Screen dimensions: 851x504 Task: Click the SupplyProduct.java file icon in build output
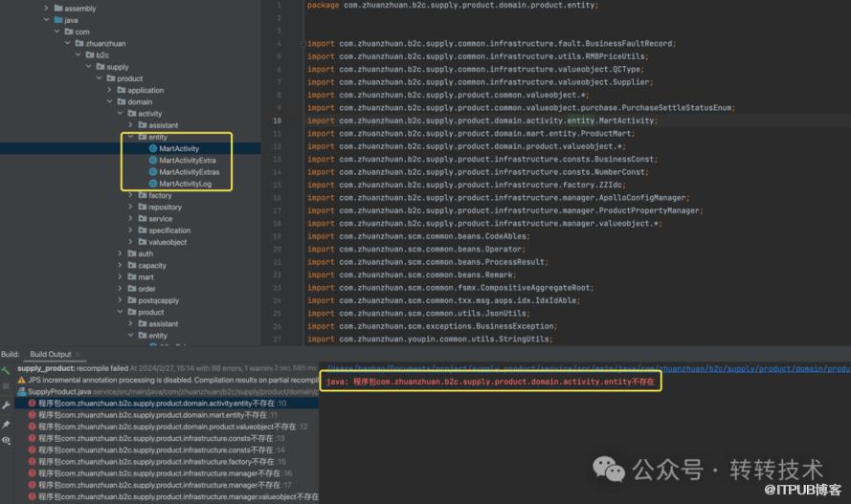point(22,391)
